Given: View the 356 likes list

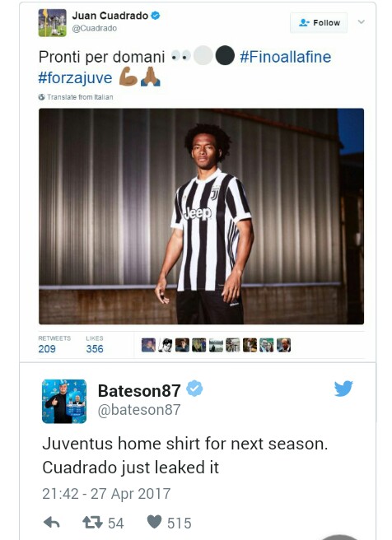Looking at the screenshot, I should coord(95,344).
